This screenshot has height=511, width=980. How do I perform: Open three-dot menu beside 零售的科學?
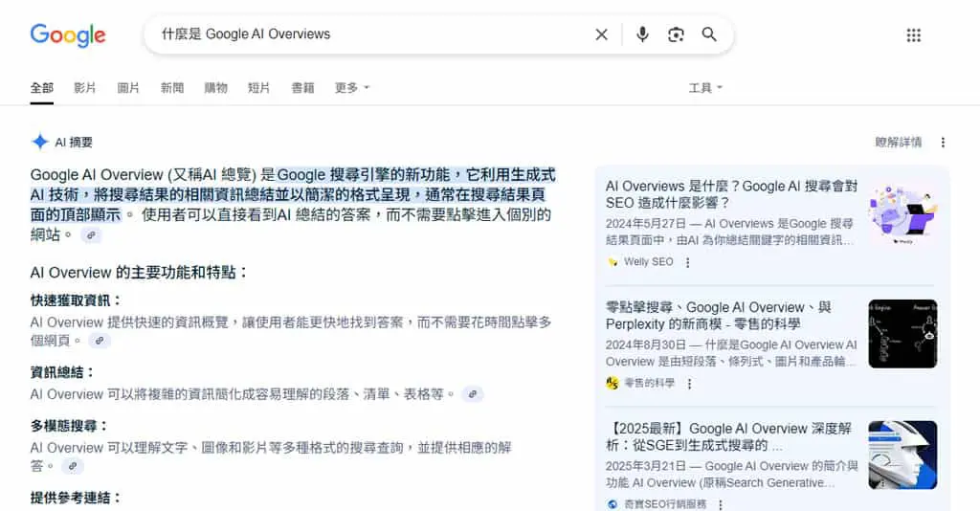point(689,384)
